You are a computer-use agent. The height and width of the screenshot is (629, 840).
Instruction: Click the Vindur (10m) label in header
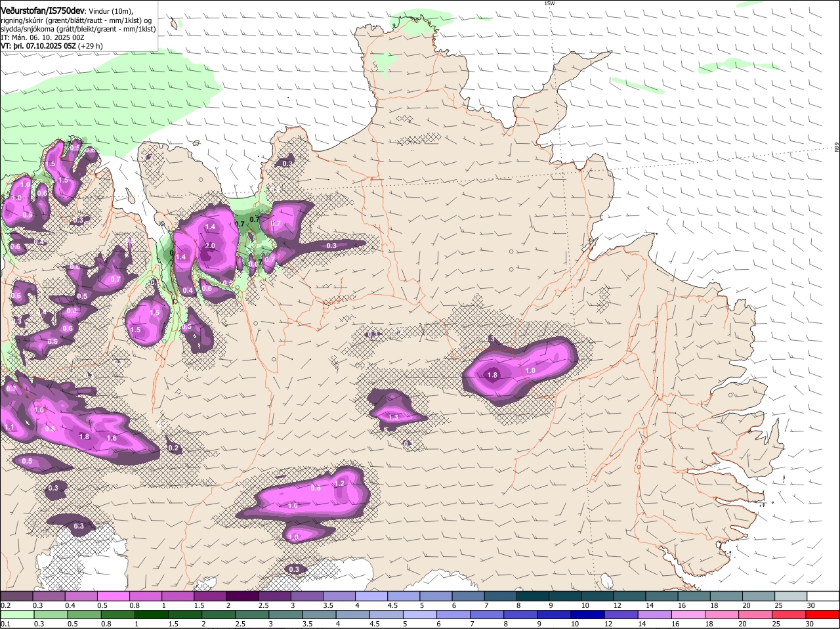(x=111, y=12)
